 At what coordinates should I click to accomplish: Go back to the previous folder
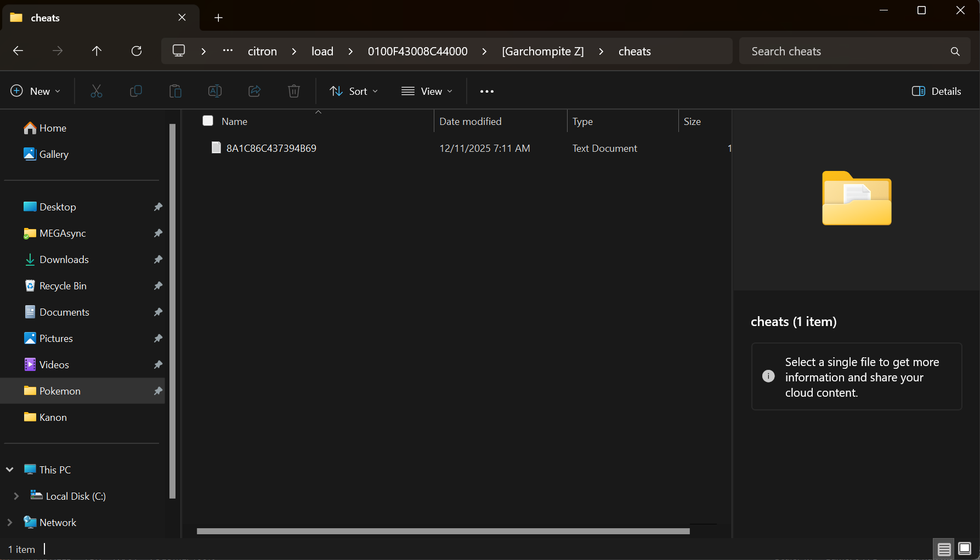(x=18, y=51)
